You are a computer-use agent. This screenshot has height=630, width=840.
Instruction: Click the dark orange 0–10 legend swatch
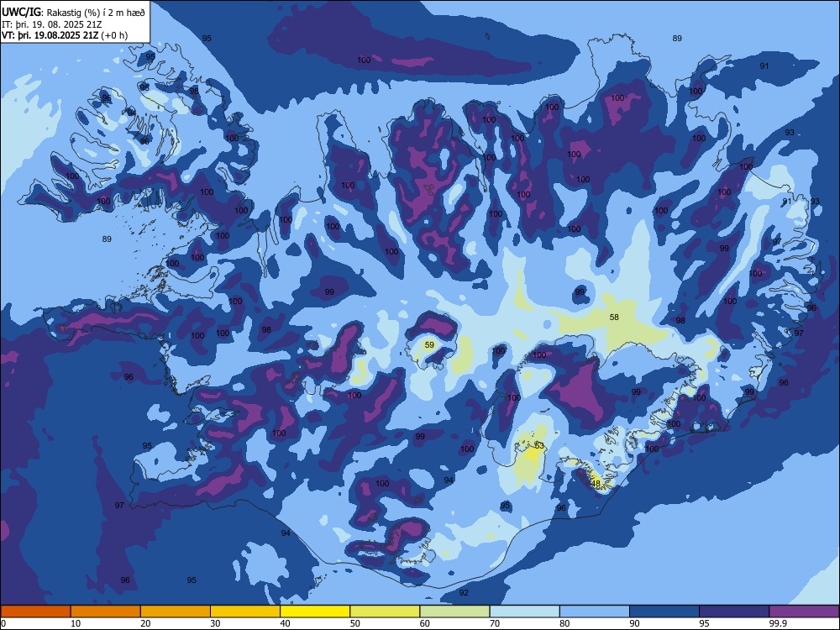tap(35, 612)
